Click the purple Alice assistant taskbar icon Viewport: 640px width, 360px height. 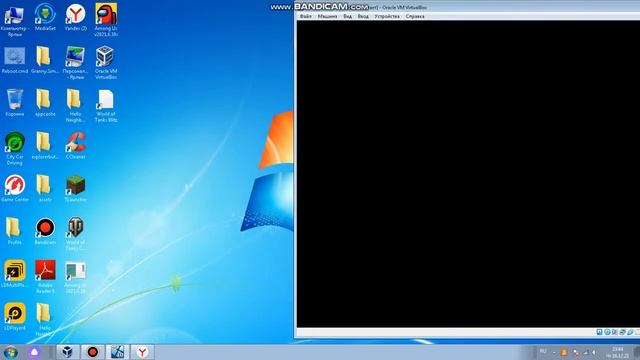(35, 352)
